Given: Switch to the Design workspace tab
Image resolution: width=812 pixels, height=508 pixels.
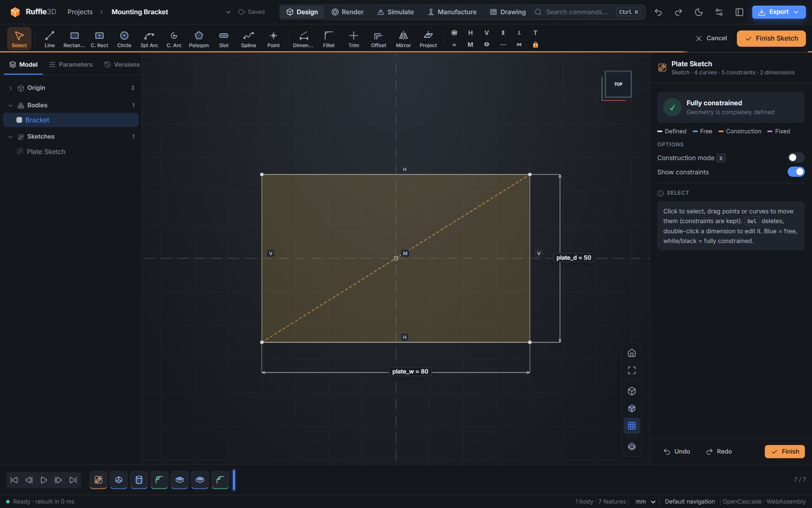Looking at the screenshot, I should (302, 12).
